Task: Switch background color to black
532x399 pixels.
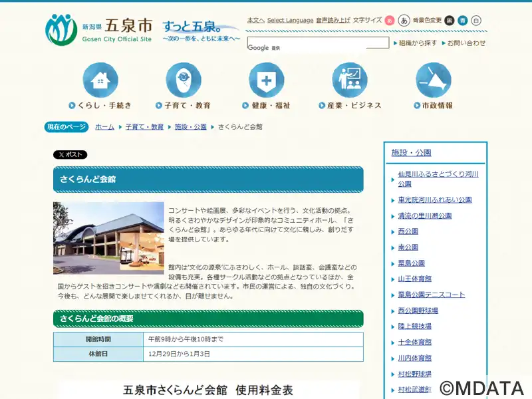Action: click(450, 21)
